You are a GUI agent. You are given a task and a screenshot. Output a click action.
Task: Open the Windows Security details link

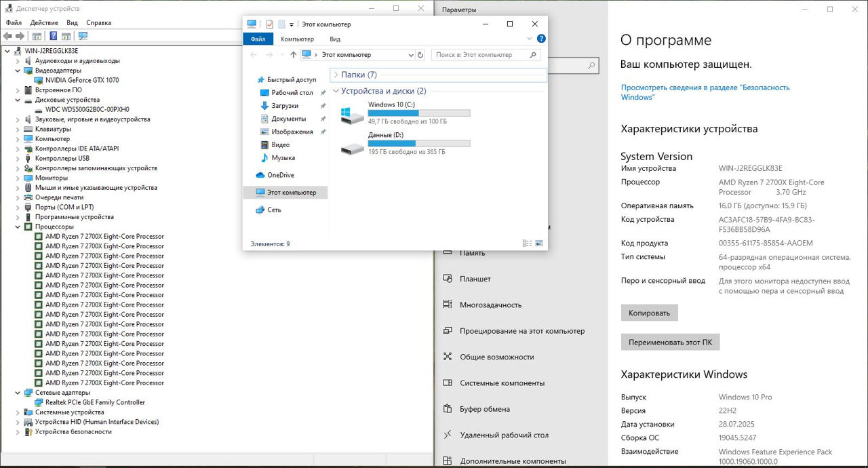705,92
